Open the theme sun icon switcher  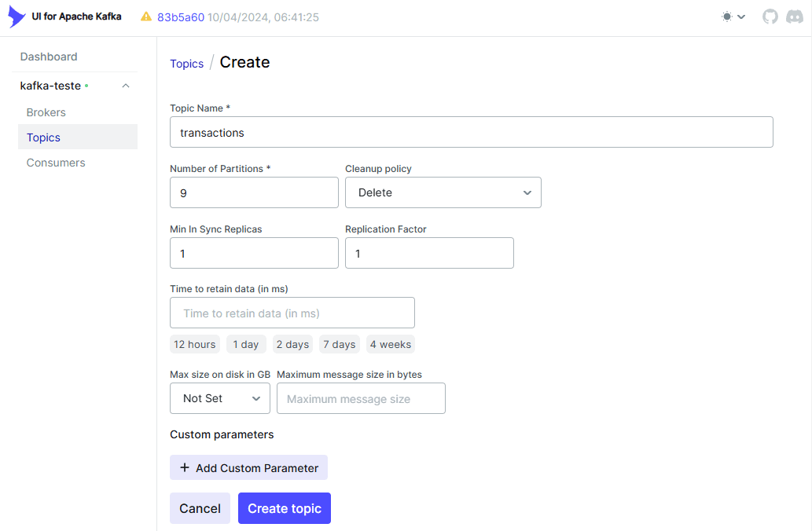tap(733, 16)
